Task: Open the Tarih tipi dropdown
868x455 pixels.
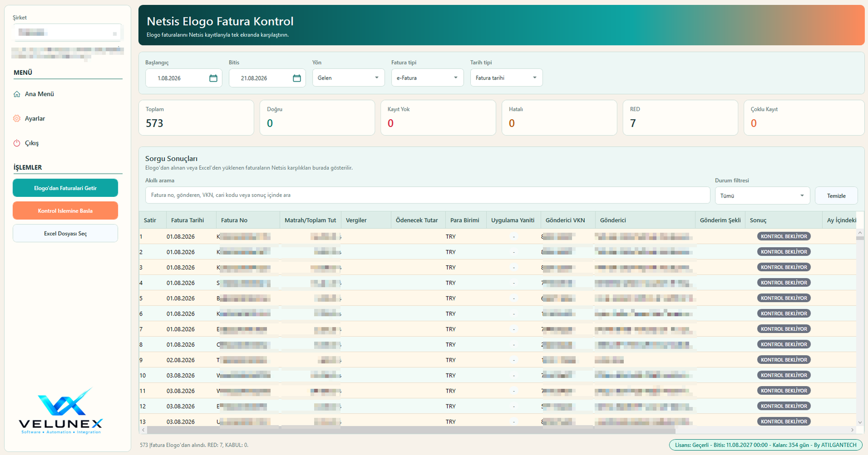Action: (x=506, y=78)
